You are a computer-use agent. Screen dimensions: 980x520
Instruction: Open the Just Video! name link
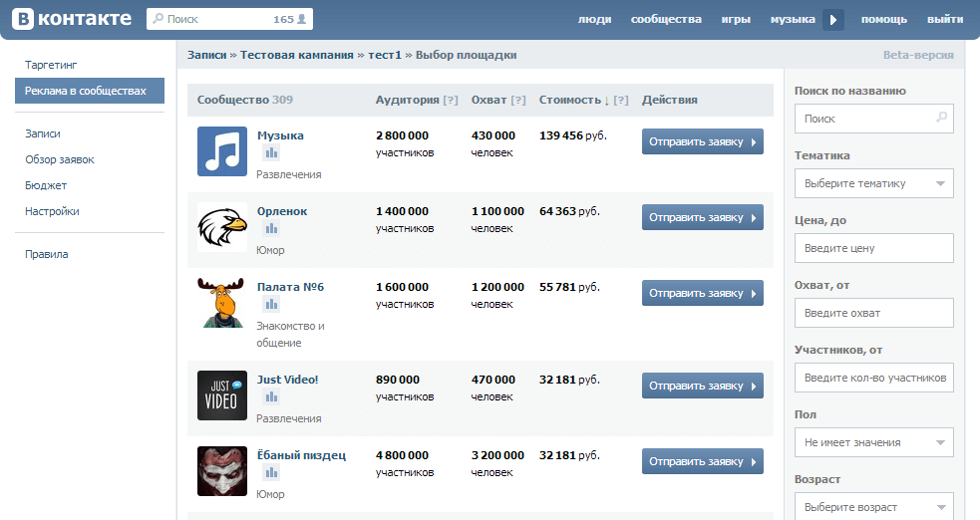[287, 380]
